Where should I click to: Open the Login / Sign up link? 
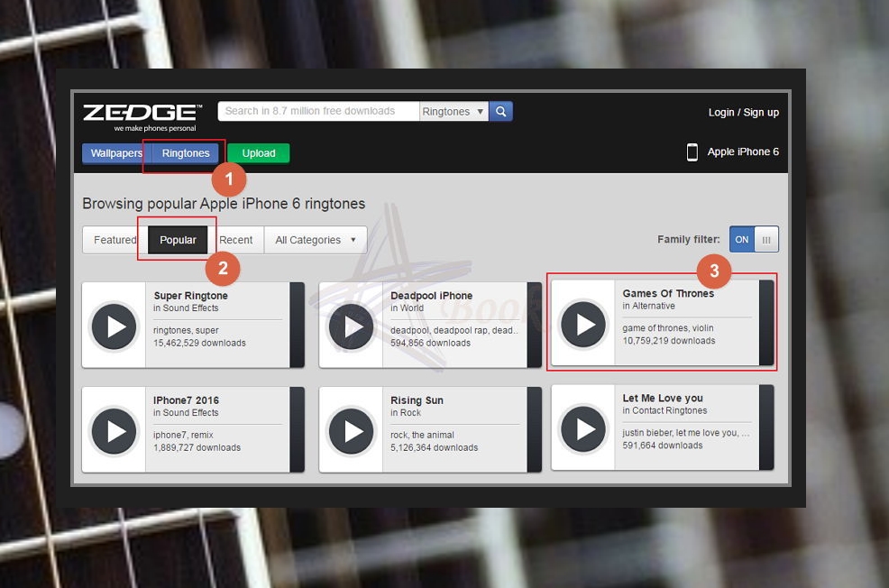click(x=743, y=112)
